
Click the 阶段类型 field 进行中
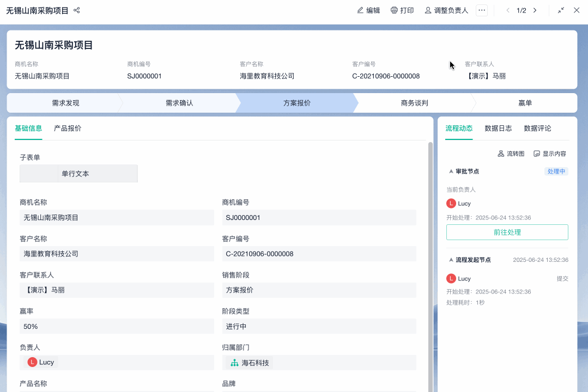(319, 327)
